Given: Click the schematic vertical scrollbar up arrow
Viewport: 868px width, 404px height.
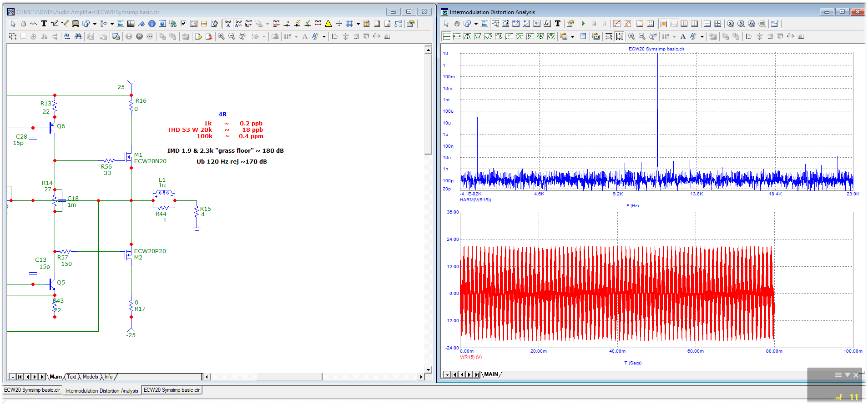Looking at the screenshot, I should [x=428, y=50].
